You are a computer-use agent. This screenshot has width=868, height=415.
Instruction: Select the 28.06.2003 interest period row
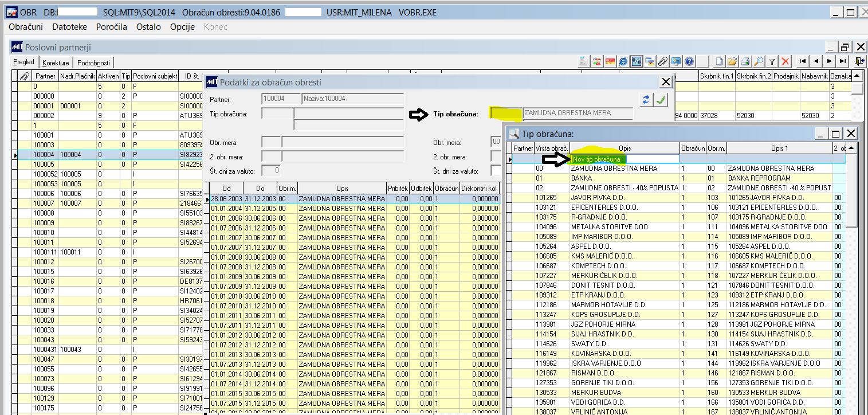(354, 198)
